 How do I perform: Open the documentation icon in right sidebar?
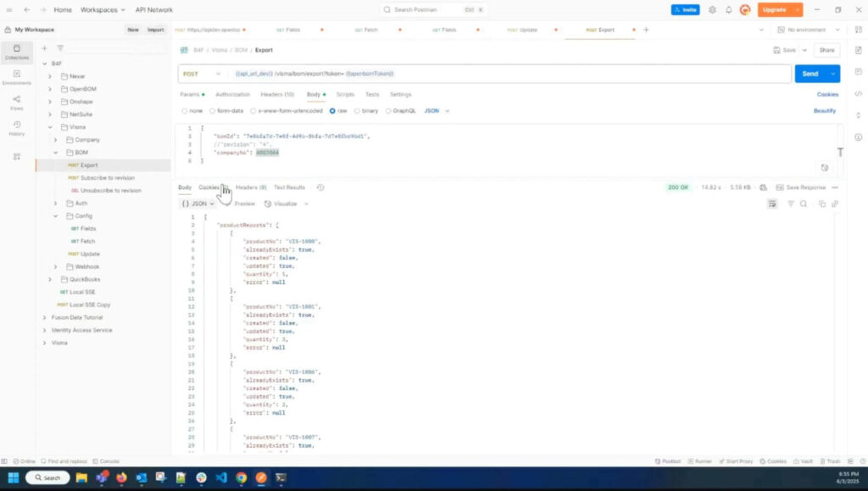coord(858,50)
